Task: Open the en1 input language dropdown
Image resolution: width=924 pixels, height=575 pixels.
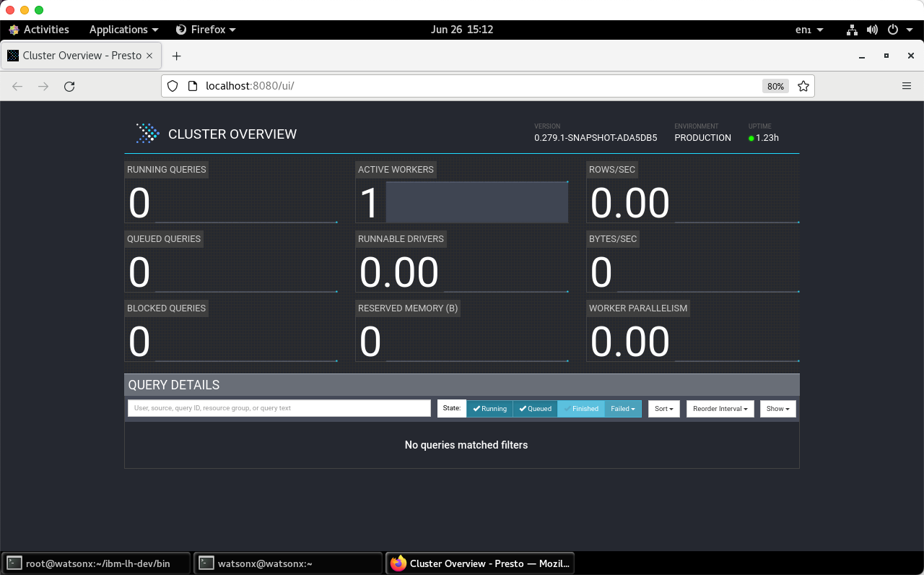Action: [x=809, y=30]
